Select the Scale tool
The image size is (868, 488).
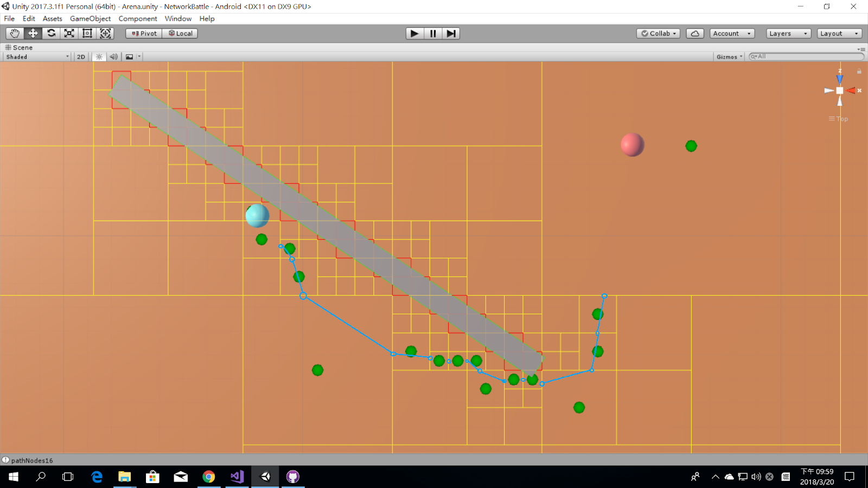coord(69,33)
